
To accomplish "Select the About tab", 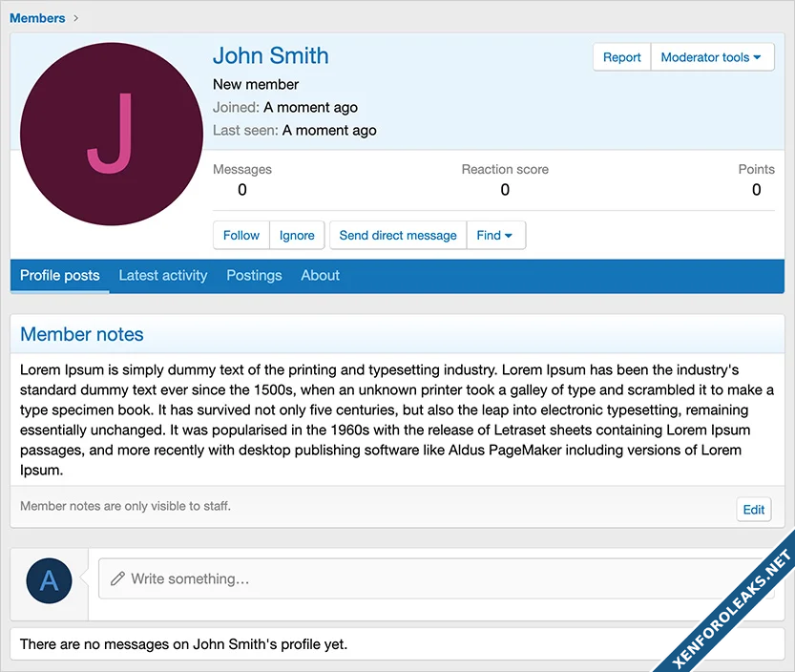I will click(x=320, y=275).
